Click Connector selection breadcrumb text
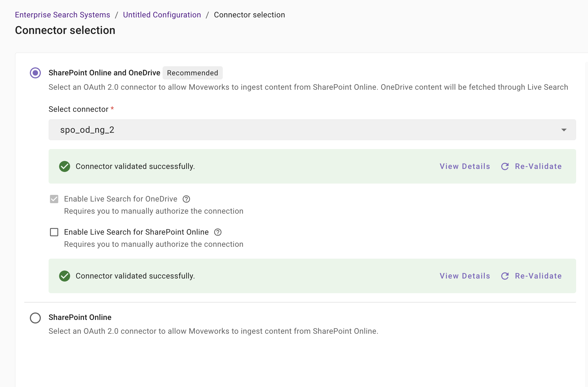The height and width of the screenshot is (387, 588). pos(249,15)
